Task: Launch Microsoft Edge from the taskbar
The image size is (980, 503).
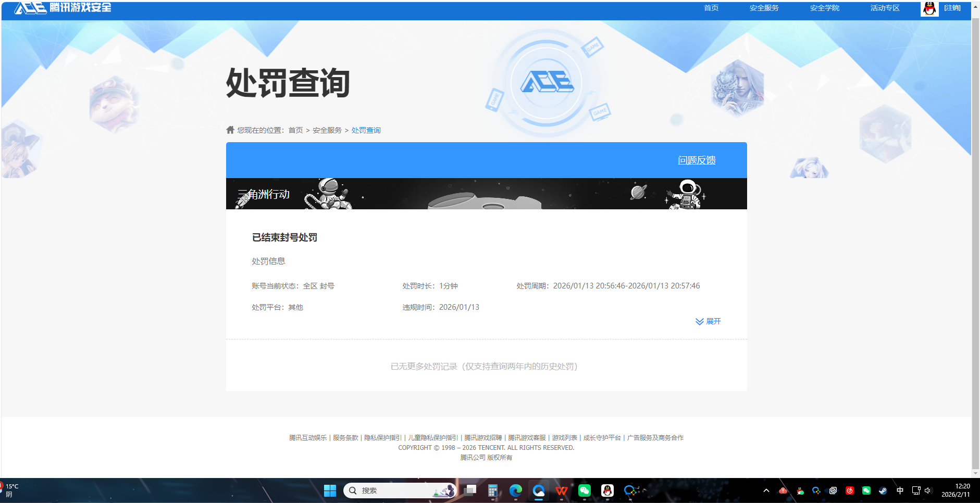Action: point(516,490)
